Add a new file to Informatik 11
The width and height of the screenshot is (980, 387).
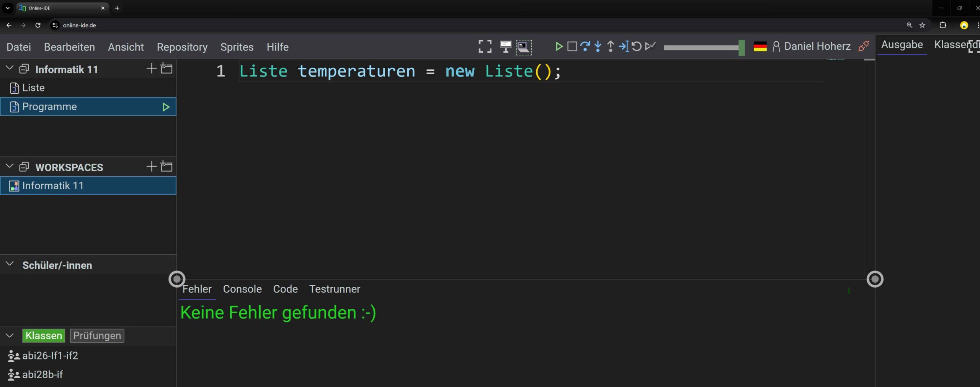(152, 69)
